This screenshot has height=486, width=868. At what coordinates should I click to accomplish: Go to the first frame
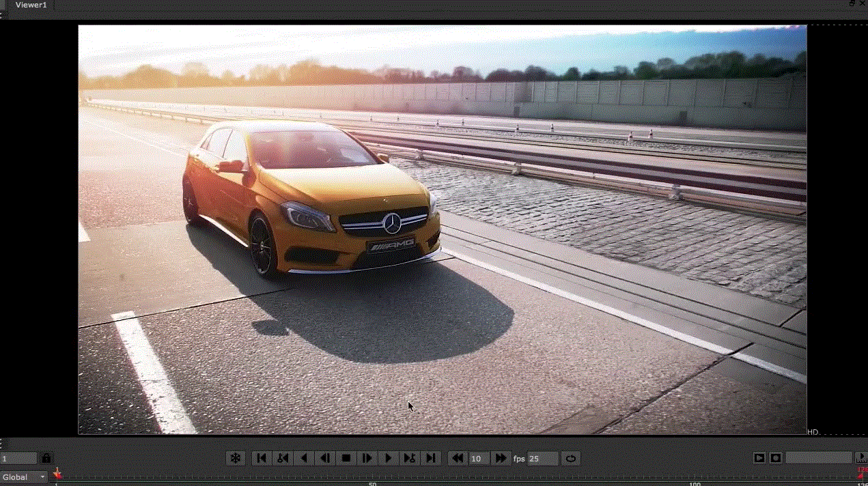[261, 458]
